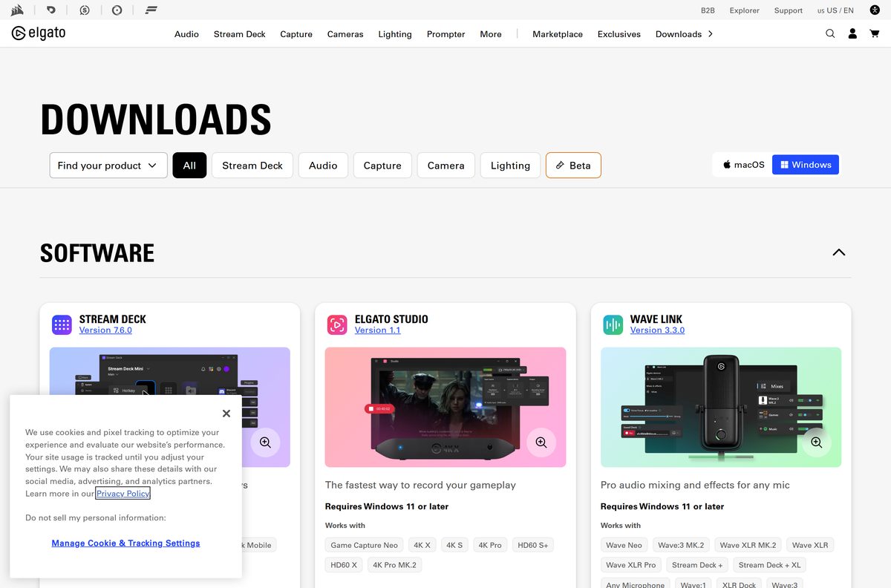Zoom into Elgato Studio preview image

pos(541,442)
